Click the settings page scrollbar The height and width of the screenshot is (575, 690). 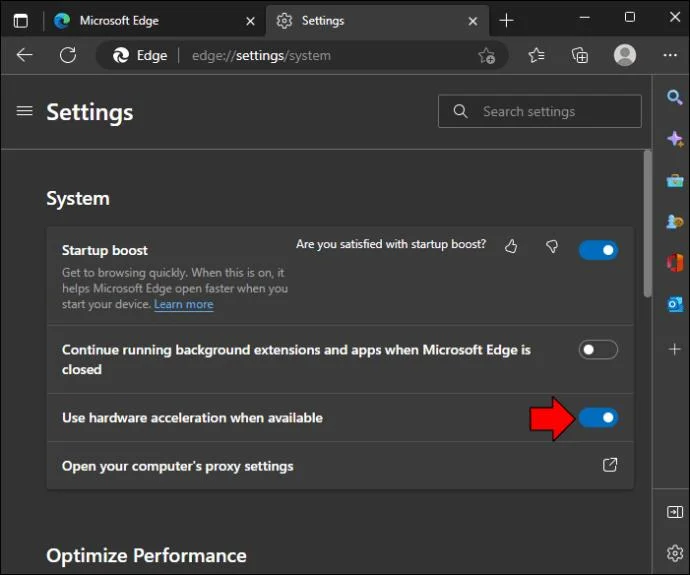coord(647,223)
